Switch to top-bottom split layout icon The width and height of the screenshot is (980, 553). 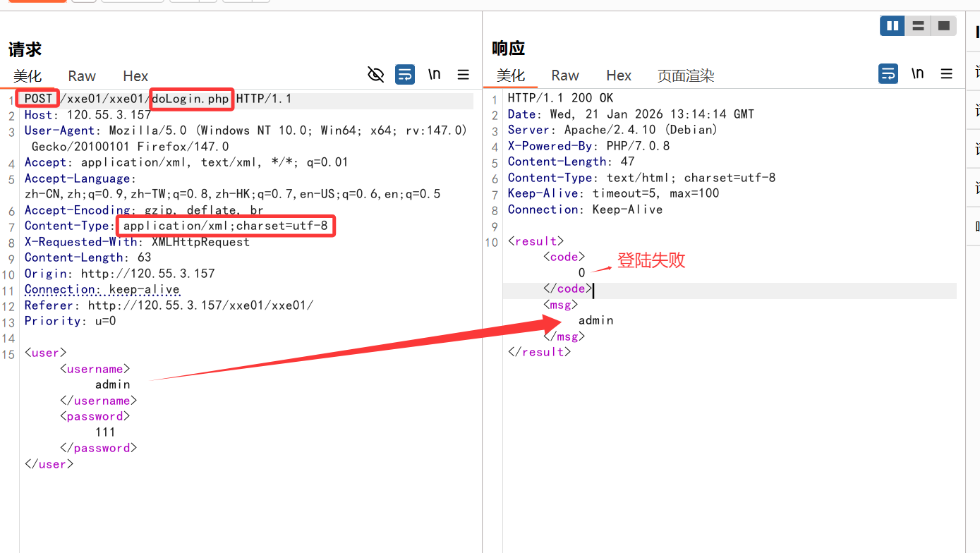pos(918,26)
